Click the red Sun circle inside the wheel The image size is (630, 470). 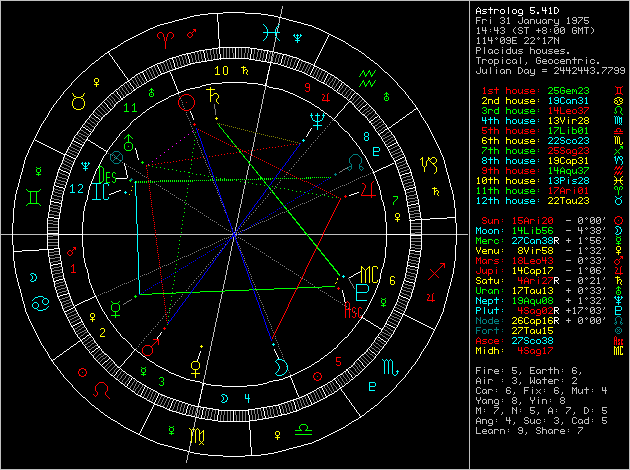(185, 101)
